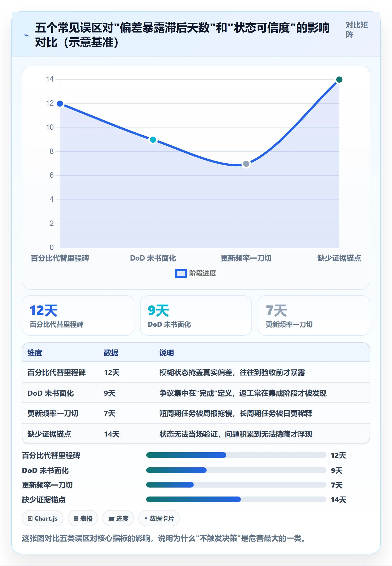This screenshot has height=566, width=392.
Task: Select the 数据卡片 tag chip
Action: (159, 518)
